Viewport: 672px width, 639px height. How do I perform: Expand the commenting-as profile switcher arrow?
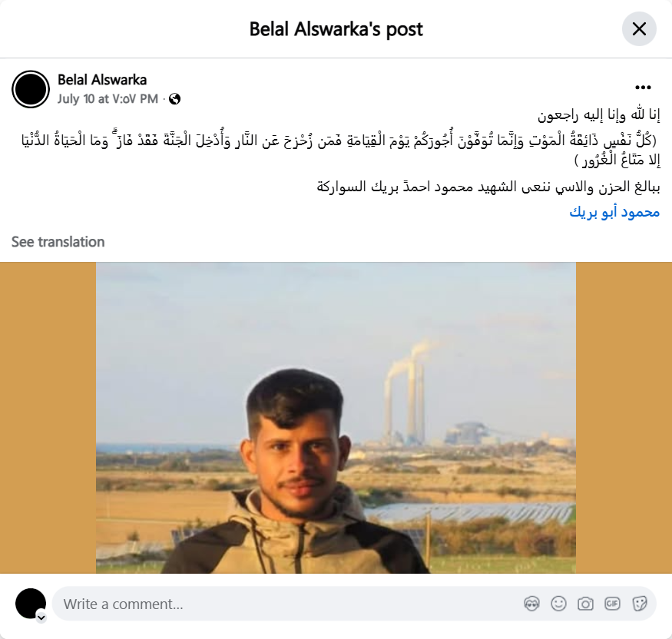(x=41, y=617)
